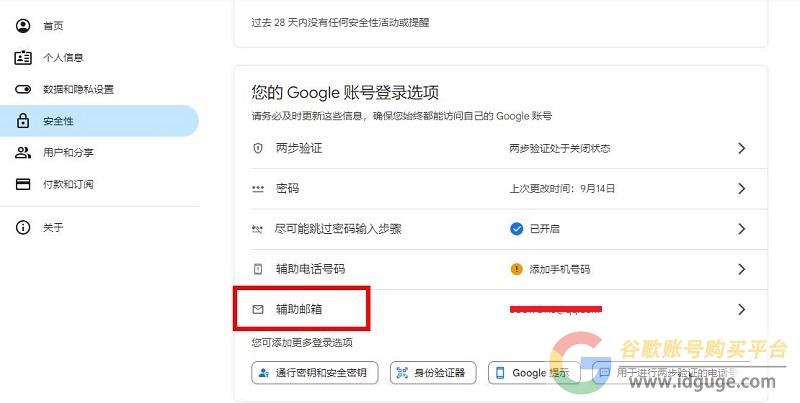Screen dimensions: 800x403
Task: Open 付款和订阅 sidebar item
Action: (x=68, y=184)
